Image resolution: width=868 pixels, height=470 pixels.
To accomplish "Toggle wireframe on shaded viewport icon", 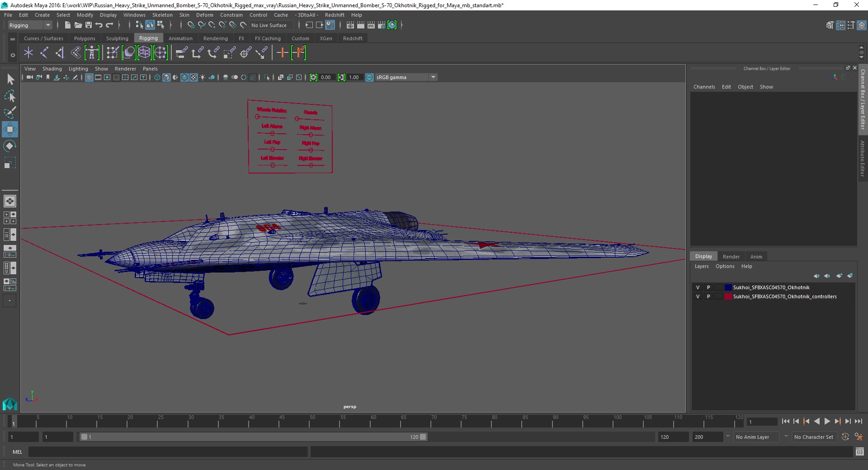I will click(x=184, y=77).
